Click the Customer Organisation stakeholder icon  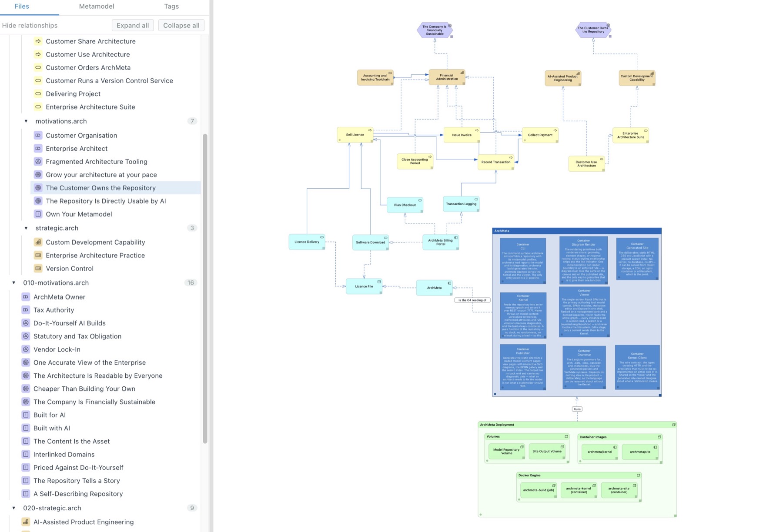pyautogui.click(x=38, y=136)
